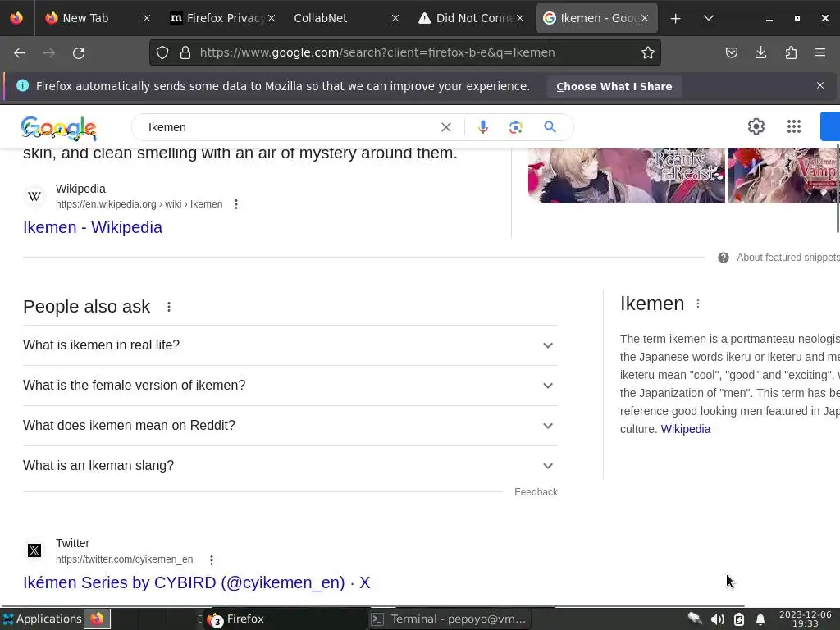Open Google quick settings gear
Viewport: 840px width, 630px height.
756,126
